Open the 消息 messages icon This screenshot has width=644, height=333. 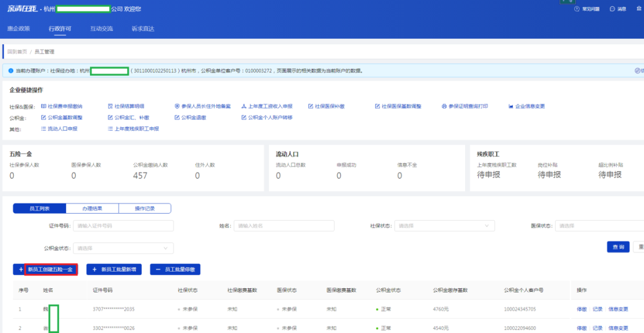(x=612, y=9)
